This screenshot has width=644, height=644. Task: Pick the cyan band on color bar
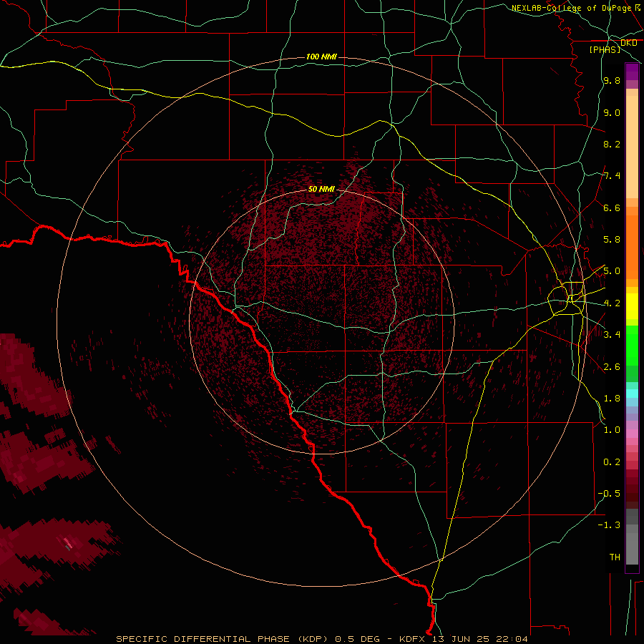(x=632, y=394)
